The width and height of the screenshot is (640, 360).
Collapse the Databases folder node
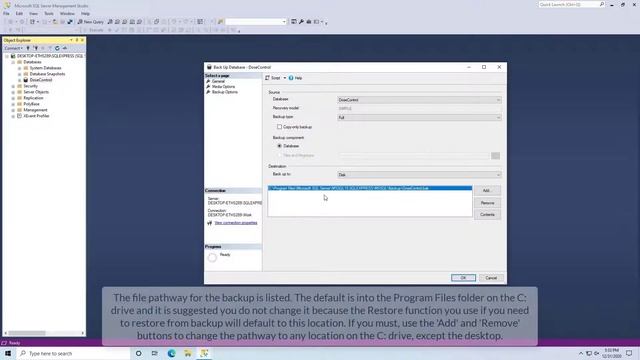[13, 62]
